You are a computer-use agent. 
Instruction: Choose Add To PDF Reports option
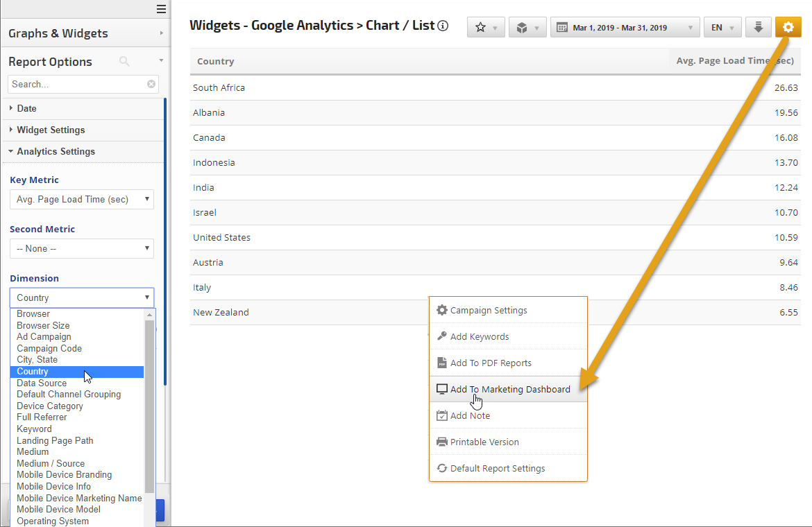tap(490, 363)
